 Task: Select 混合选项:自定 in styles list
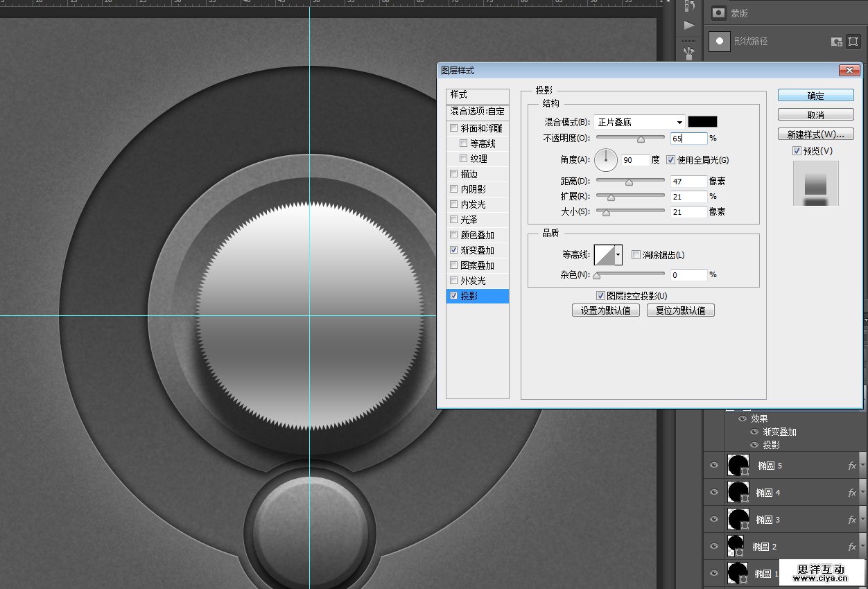[477, 111]
